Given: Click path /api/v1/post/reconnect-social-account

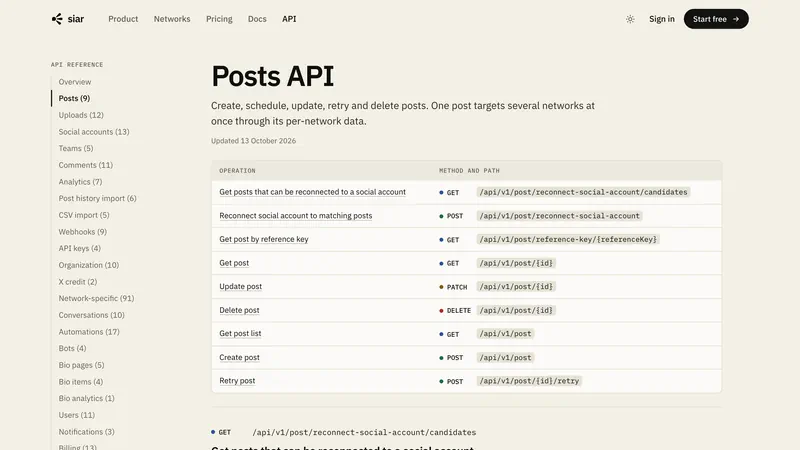Looking at the screenshot, I should coord(559,216).
